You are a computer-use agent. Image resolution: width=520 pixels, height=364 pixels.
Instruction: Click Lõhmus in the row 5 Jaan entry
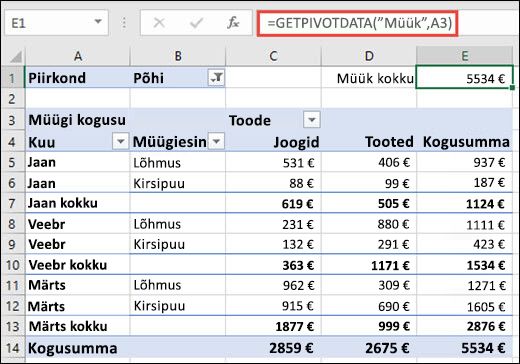[178, 163]
